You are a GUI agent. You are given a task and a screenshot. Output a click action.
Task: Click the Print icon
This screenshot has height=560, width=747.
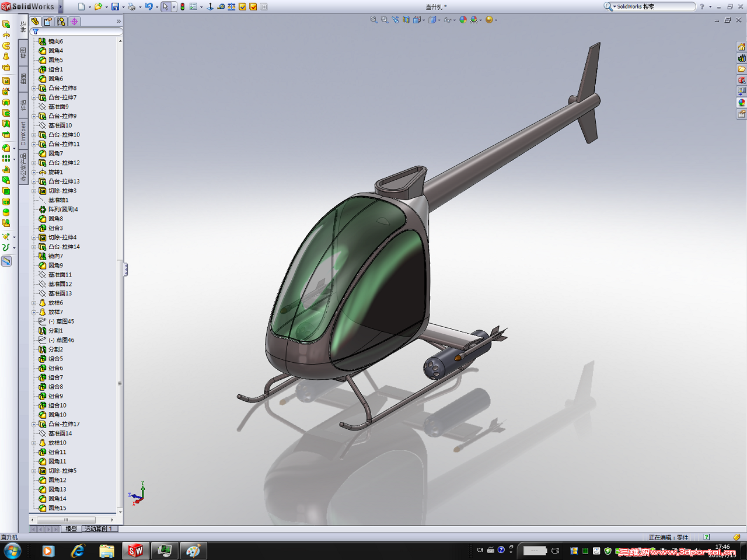132,7
